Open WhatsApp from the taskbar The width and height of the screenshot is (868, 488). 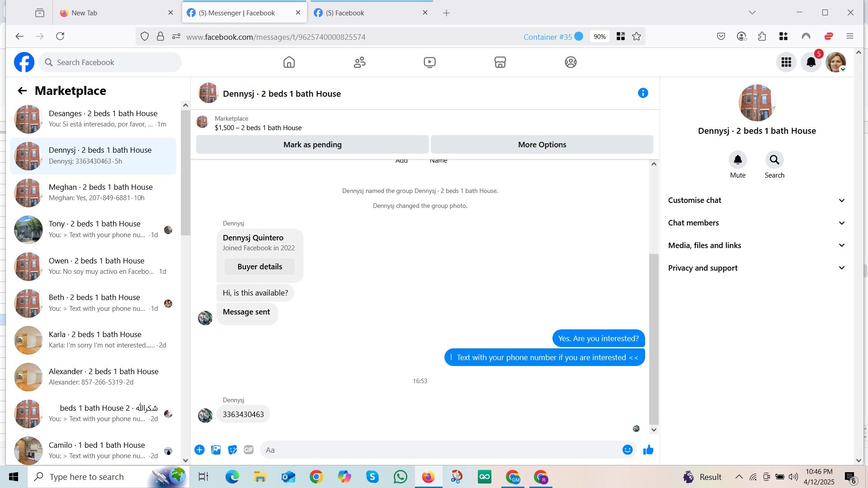[x=400, y=477]
